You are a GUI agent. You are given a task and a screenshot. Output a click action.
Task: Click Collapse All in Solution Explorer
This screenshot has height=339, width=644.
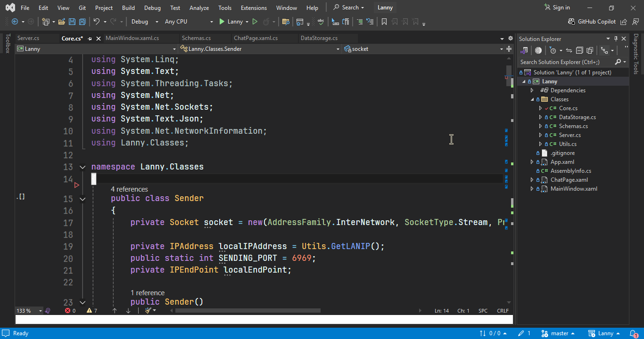(579, 50)
